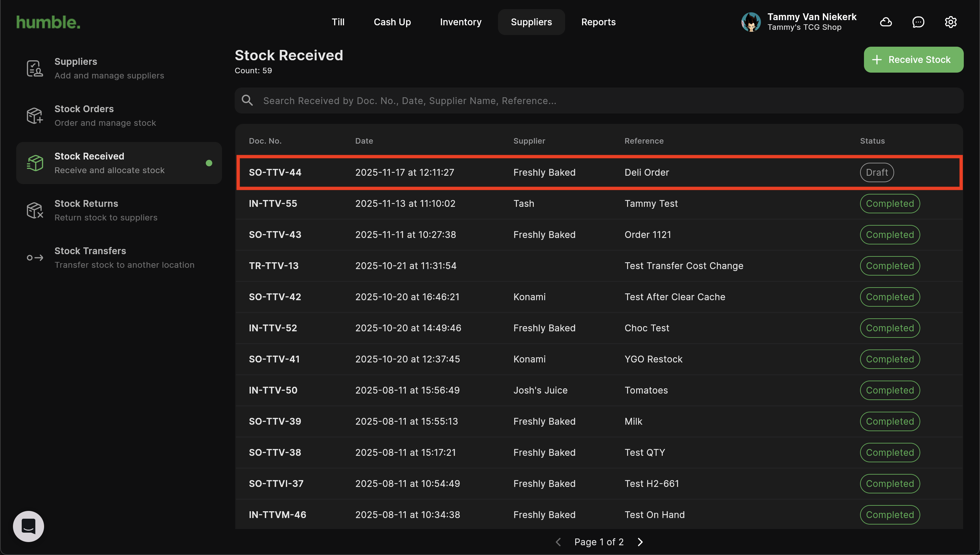
Task: Click Tammy Van Niekerk's profile avatar
Action: pyautogui.click(x=751, y=22)
